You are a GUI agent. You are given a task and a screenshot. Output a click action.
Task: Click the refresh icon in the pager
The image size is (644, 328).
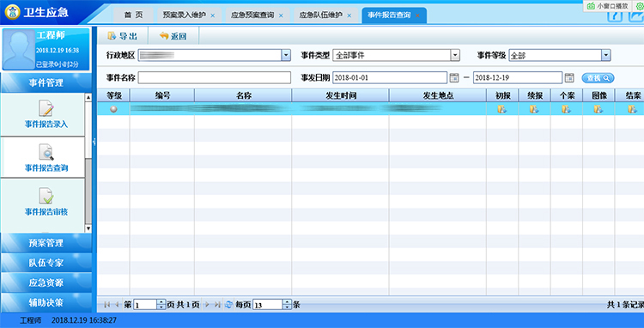(x=228, y=305)
